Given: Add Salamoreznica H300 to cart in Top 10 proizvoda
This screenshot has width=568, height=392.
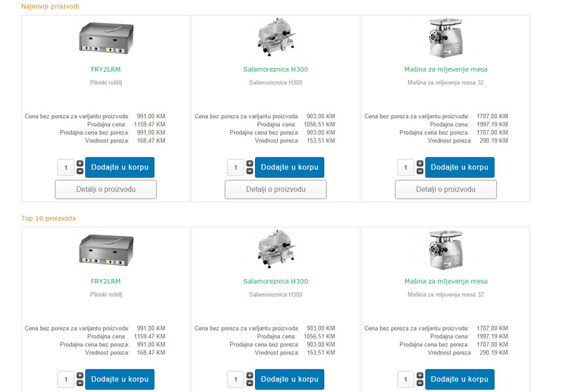Looking at the screenshot, I should tap(290, 380).
